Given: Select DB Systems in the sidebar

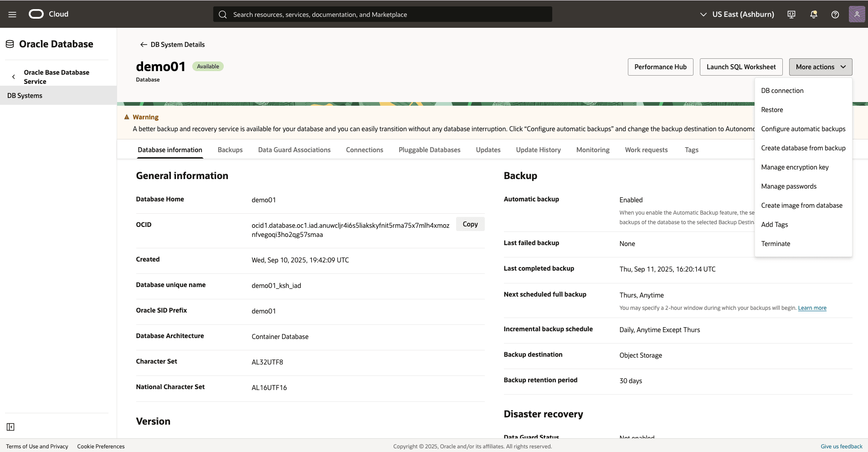Looking at the screenshot, I should pos(25,95).
